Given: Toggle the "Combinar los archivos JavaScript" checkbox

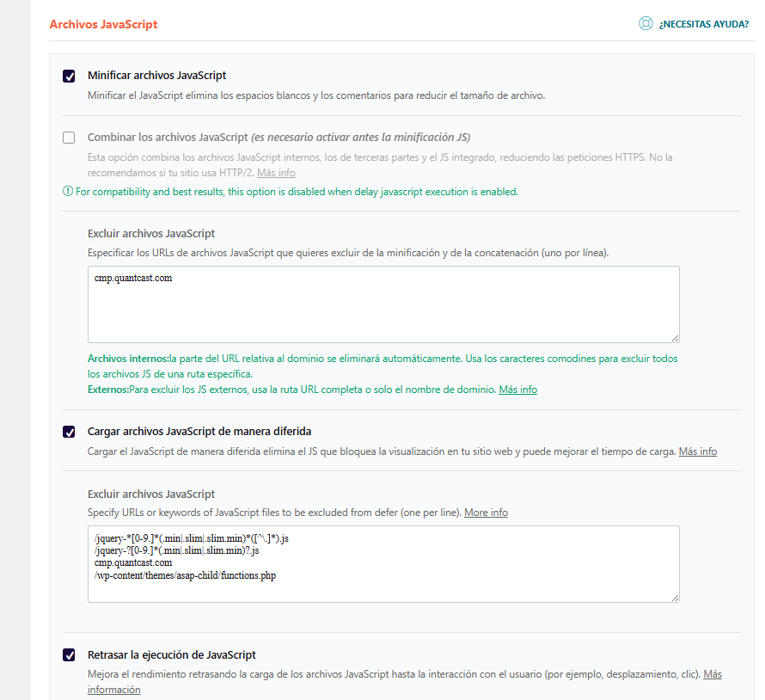Looking at the screenshot, I should coord(69,138).
